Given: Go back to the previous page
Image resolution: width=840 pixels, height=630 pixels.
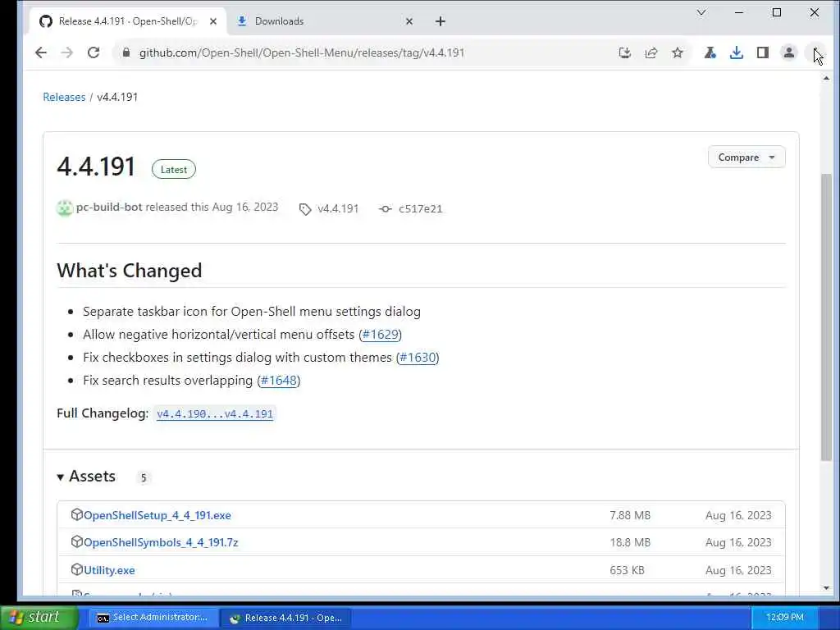Looking at the screenshot, I should click(41, 52).
